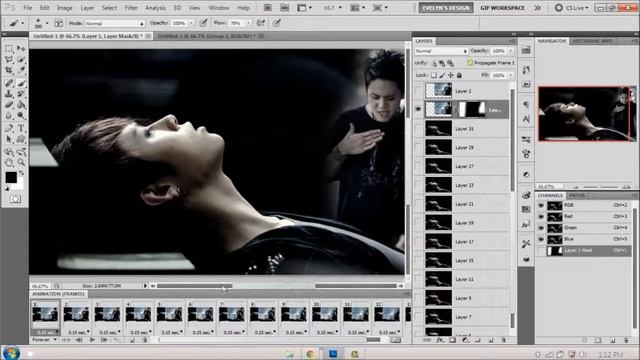Select the Eraser tool

point(9,105)
